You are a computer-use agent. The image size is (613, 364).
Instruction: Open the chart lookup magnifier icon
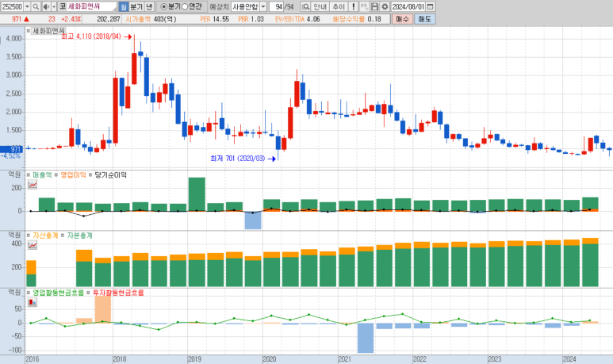[306, 6]
